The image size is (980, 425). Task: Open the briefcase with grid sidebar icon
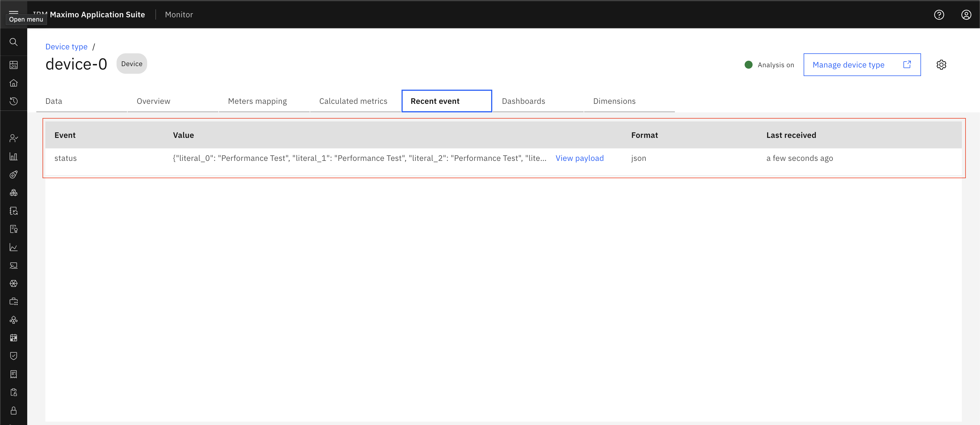coord(14,302)
